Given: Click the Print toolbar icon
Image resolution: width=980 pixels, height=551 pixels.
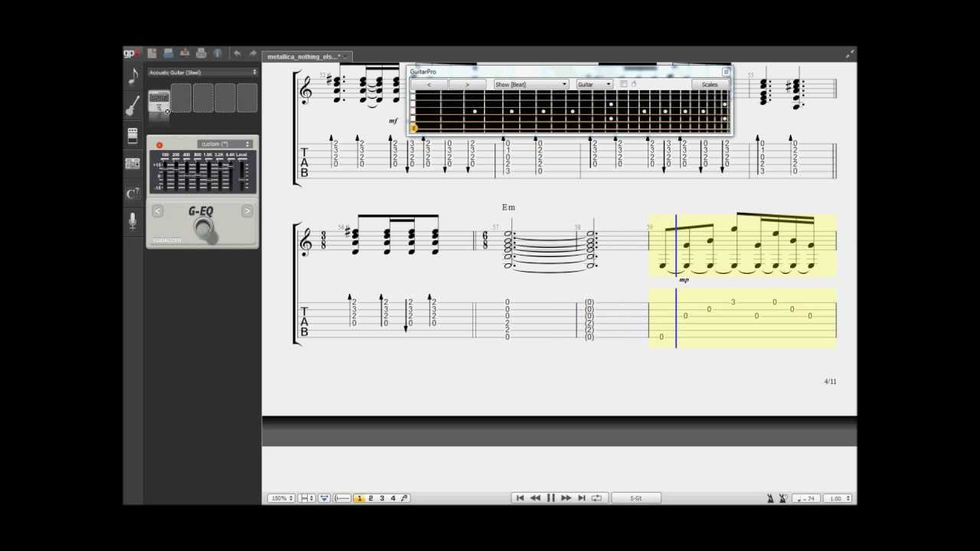Looking at the screenshot, I should tap(201, 54).
